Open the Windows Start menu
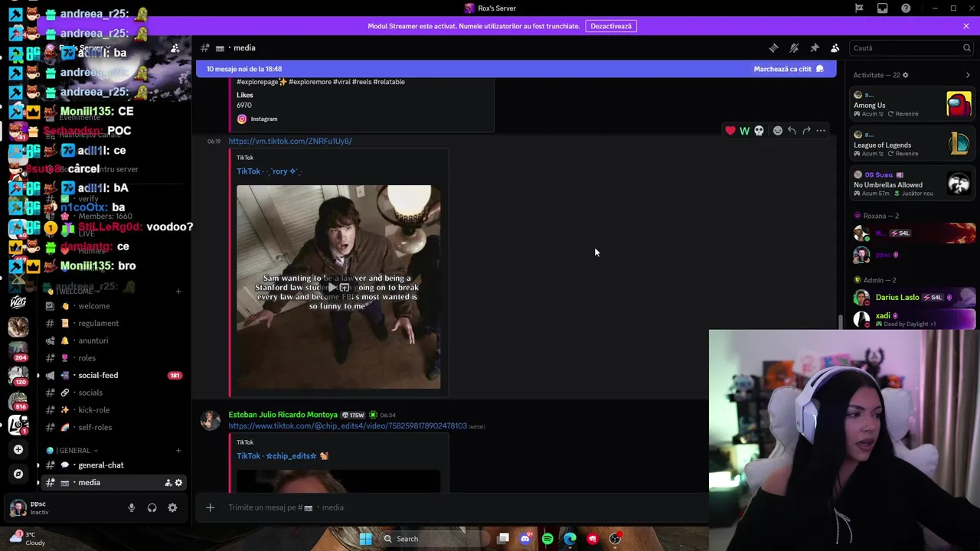980x551 pixels. coord(365,539)
